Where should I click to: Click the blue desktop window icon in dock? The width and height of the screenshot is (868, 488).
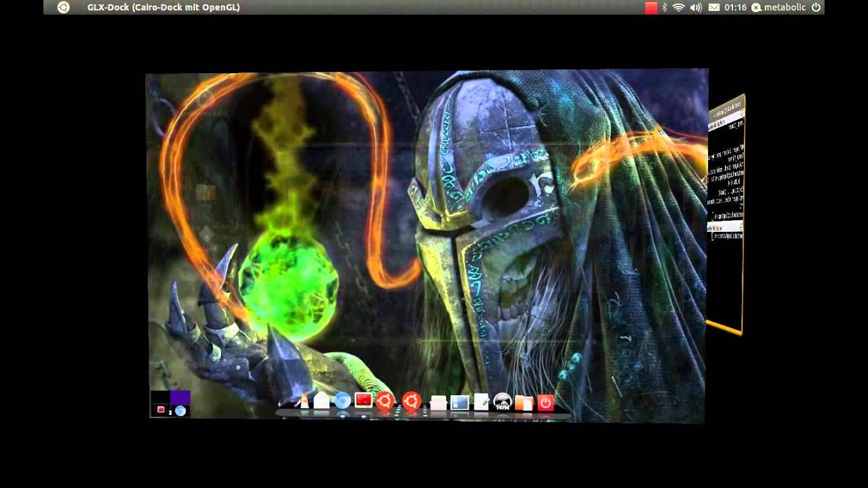460,403
